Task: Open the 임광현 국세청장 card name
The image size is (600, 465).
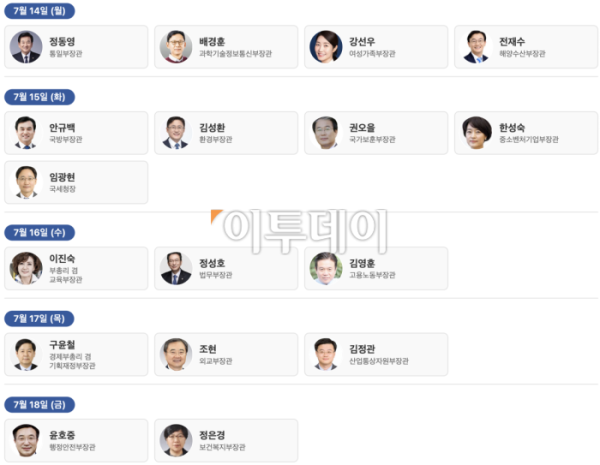Action: [62, 177]
